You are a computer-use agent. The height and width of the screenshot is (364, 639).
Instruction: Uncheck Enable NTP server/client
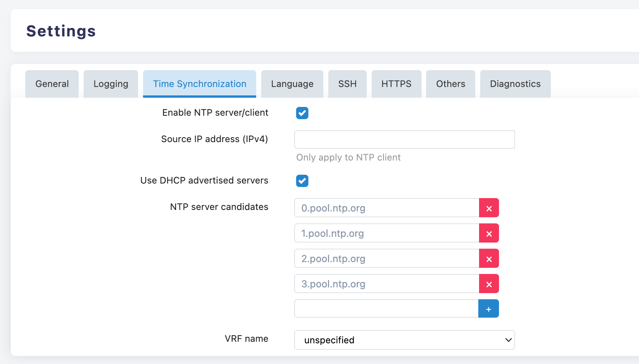302,113
